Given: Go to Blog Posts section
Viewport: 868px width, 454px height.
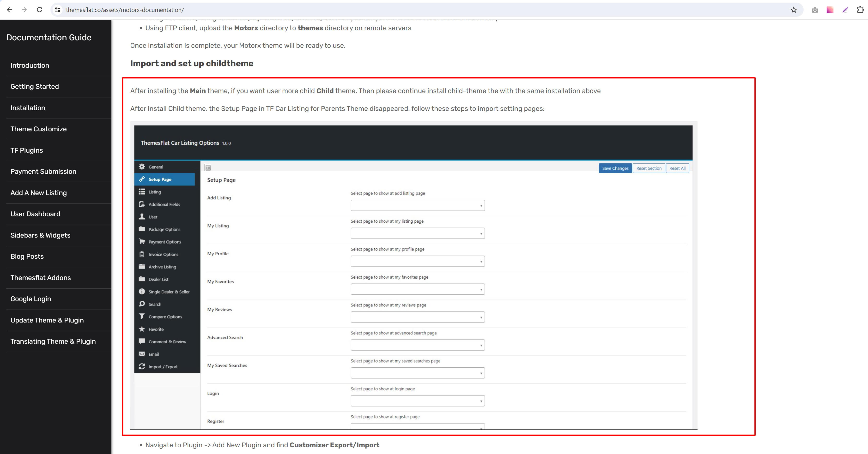Looking at the screenshot, I should (x=27, y=256).
